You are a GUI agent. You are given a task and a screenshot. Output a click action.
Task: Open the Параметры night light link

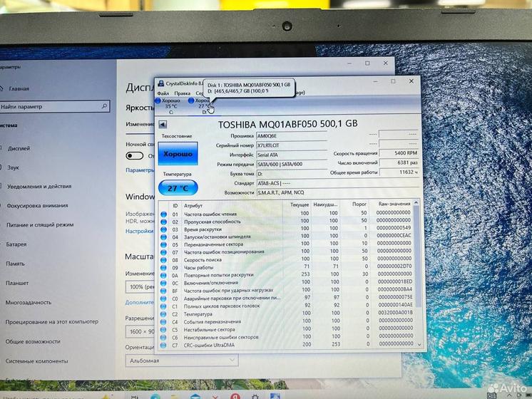140,170
